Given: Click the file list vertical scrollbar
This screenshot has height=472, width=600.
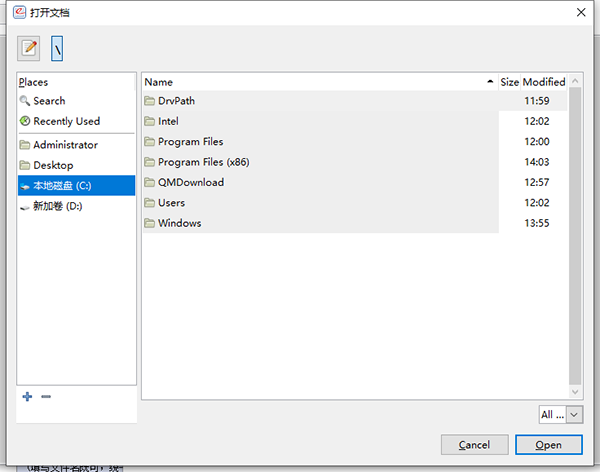Looking at the screenshot, I should (x=575, y=240).
